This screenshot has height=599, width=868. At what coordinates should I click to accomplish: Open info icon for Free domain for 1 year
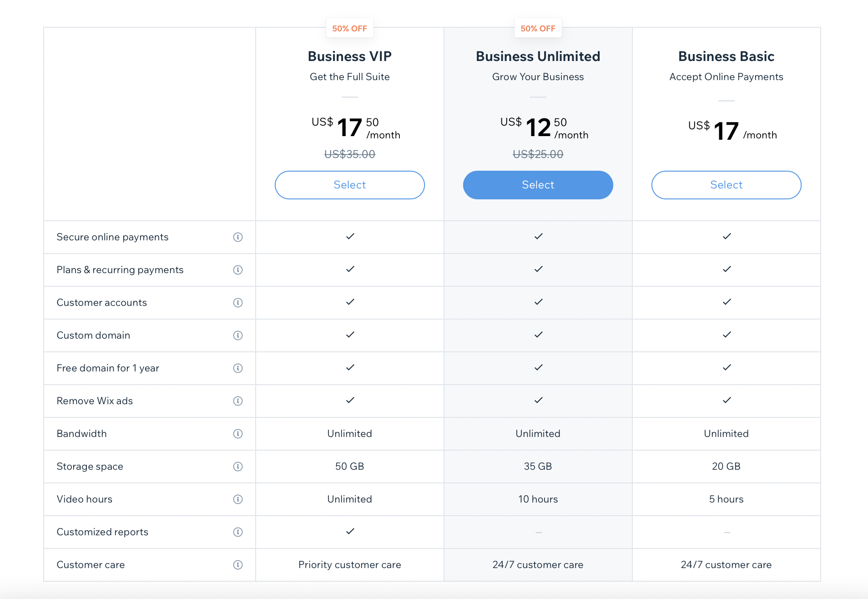pyautogui.click(x=238, y=368)
